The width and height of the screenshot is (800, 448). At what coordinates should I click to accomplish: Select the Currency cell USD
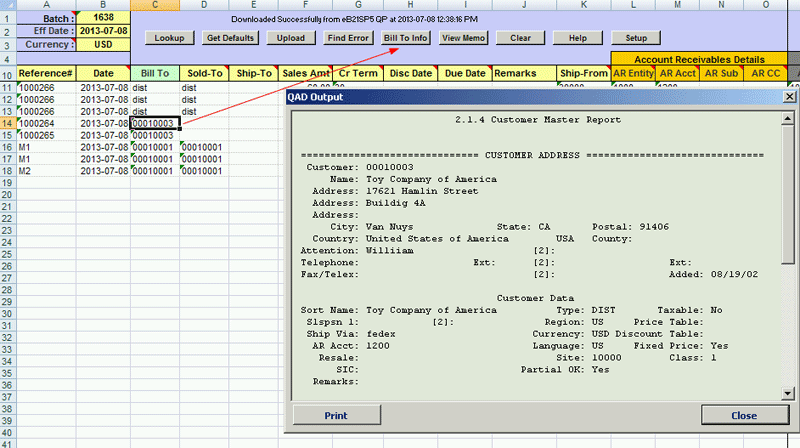(x=103, y=45)
